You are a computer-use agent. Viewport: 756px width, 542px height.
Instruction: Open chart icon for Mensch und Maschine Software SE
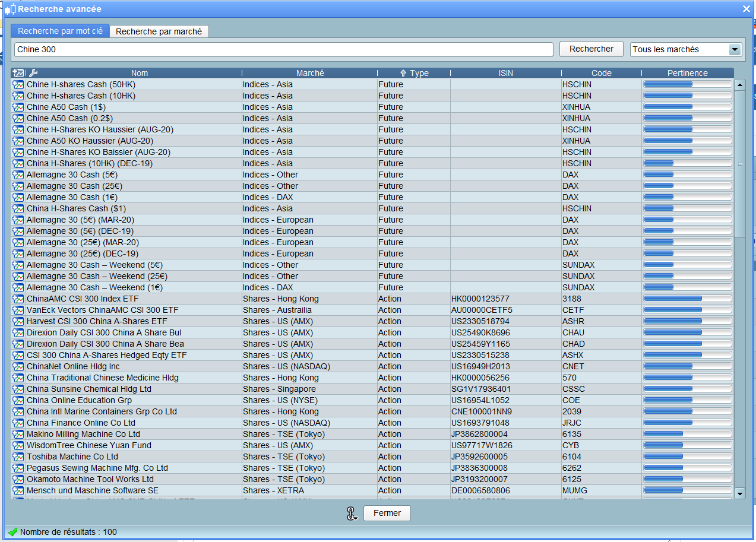click(18, 490)
